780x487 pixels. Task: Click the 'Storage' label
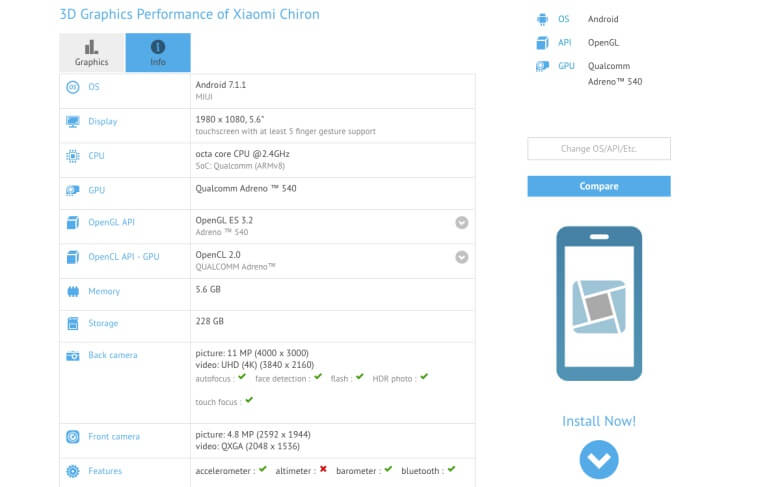tap(103, 323)
